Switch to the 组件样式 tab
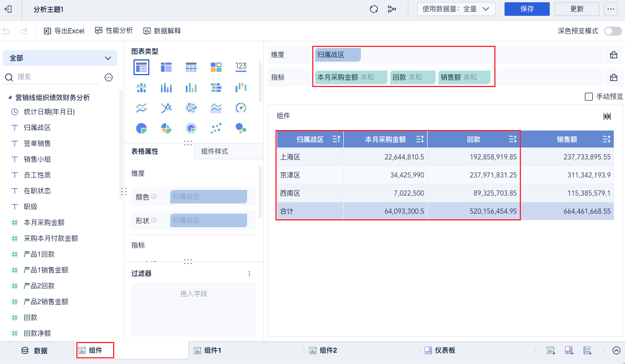Viewport: 625px width, 364px height. [214, 151]
